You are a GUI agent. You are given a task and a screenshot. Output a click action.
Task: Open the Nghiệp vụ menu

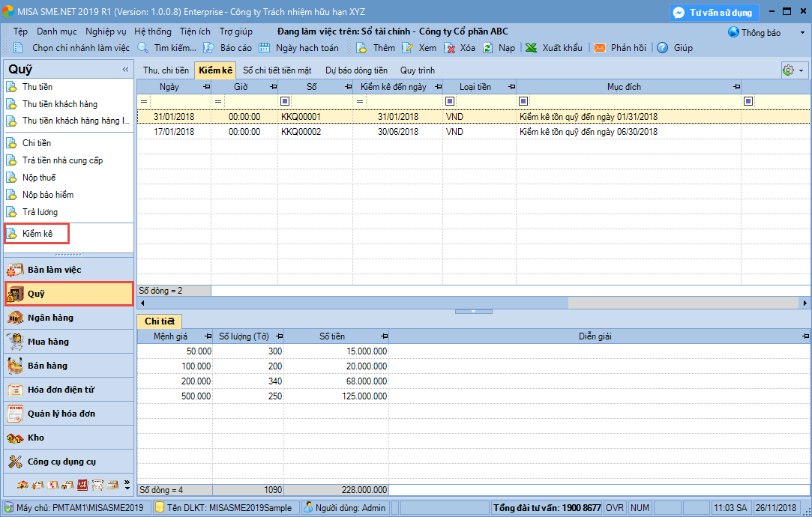106,31
